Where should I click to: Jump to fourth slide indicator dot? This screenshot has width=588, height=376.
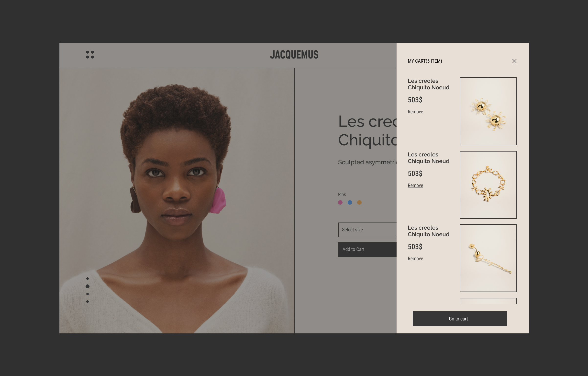(88, 302)
